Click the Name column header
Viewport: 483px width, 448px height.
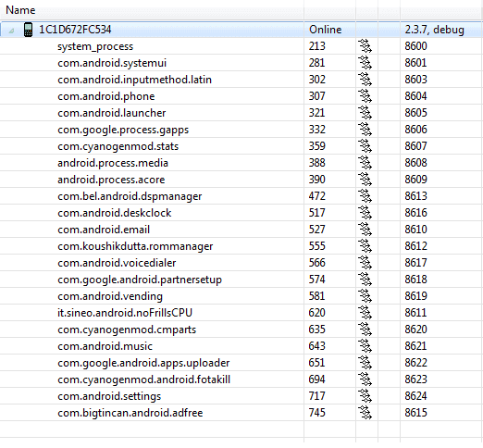(x=152, y=10)
